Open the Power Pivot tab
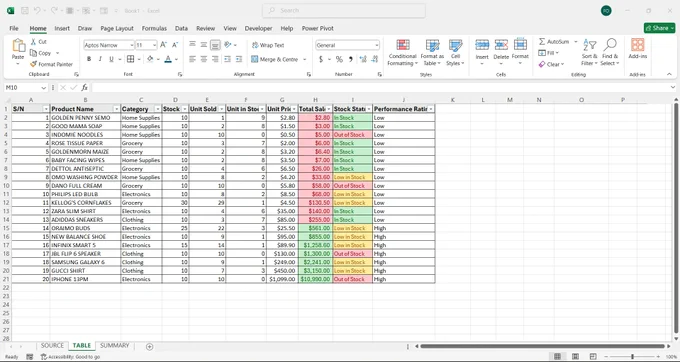Viewport: 680px width, 362px height. [x=318, y=28]
